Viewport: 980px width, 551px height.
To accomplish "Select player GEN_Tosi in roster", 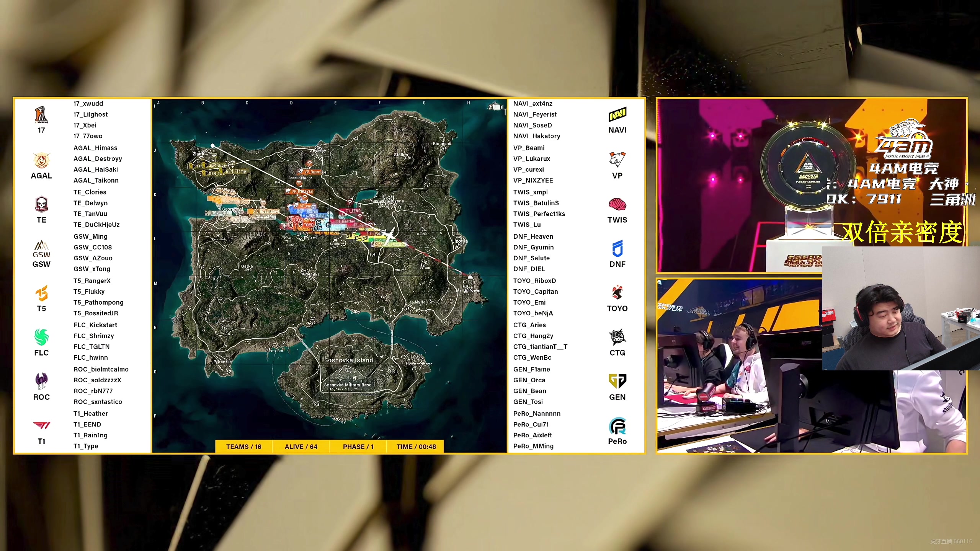I will tap(528, 402).
